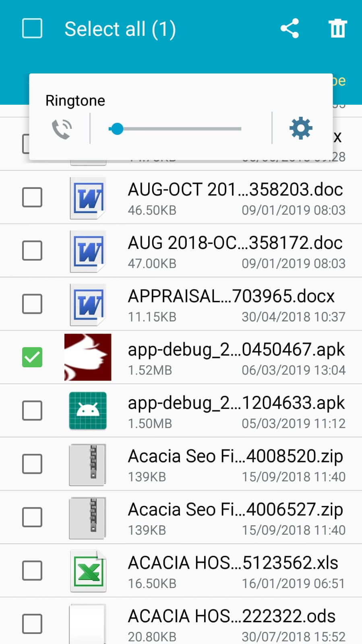Viewport: 362px width, 644px height.
Task: Tap the "Select all (1)" label
Action: point(120,29)
